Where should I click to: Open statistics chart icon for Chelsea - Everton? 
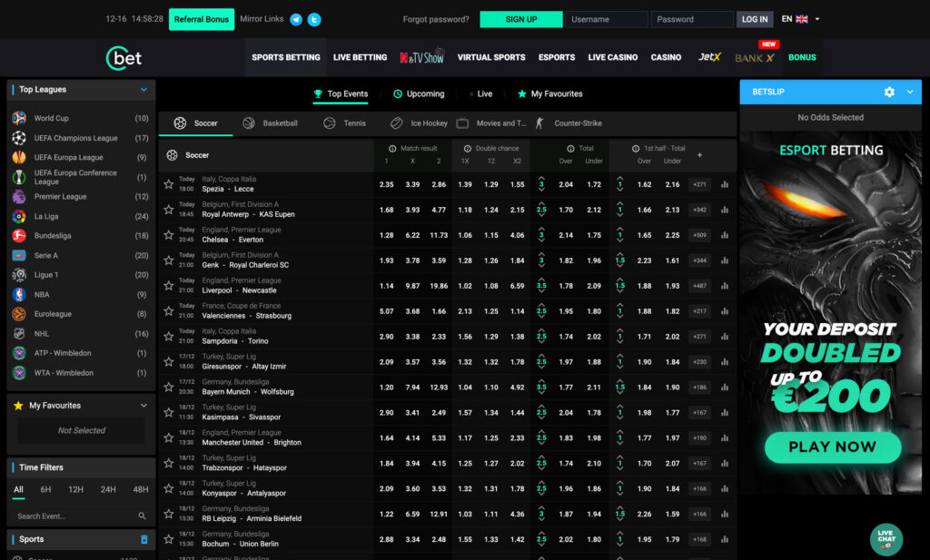tap(724, 235)
